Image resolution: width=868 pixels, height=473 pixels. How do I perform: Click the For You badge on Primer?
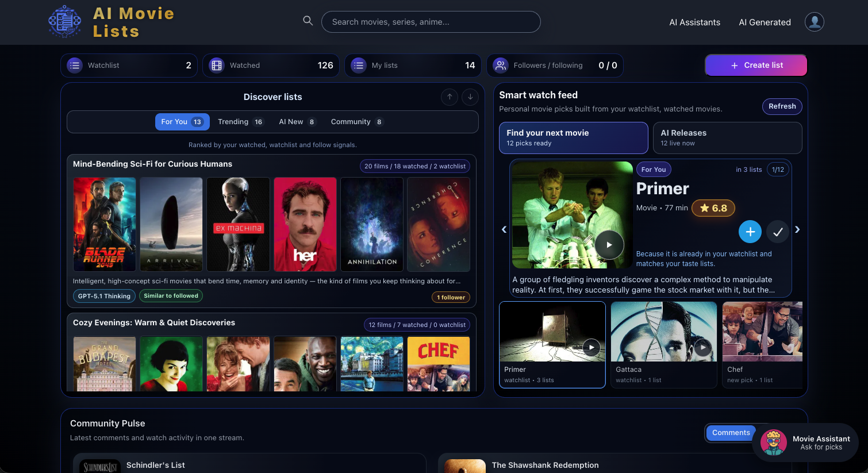coord(654,170)
